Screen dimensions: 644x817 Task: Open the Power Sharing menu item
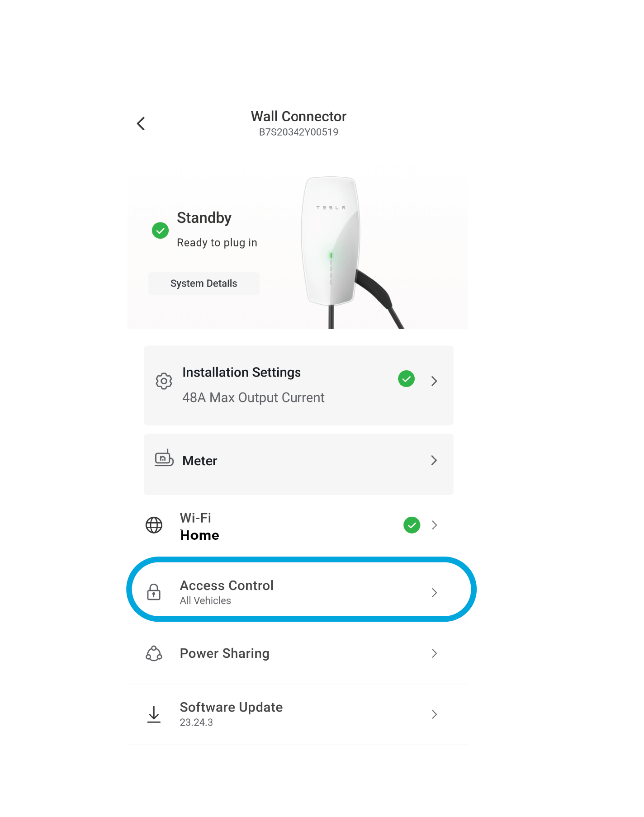(298, 653)
